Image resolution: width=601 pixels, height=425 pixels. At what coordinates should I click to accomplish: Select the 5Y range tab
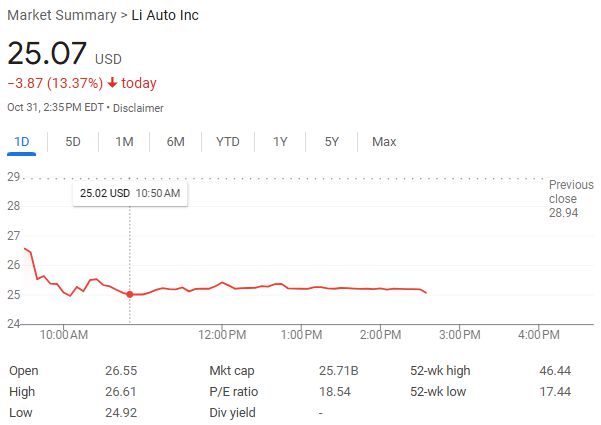[332, 142]
